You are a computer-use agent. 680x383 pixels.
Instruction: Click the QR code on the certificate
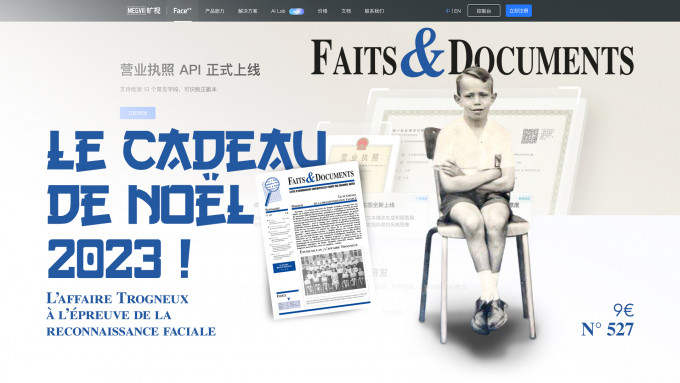530,136
